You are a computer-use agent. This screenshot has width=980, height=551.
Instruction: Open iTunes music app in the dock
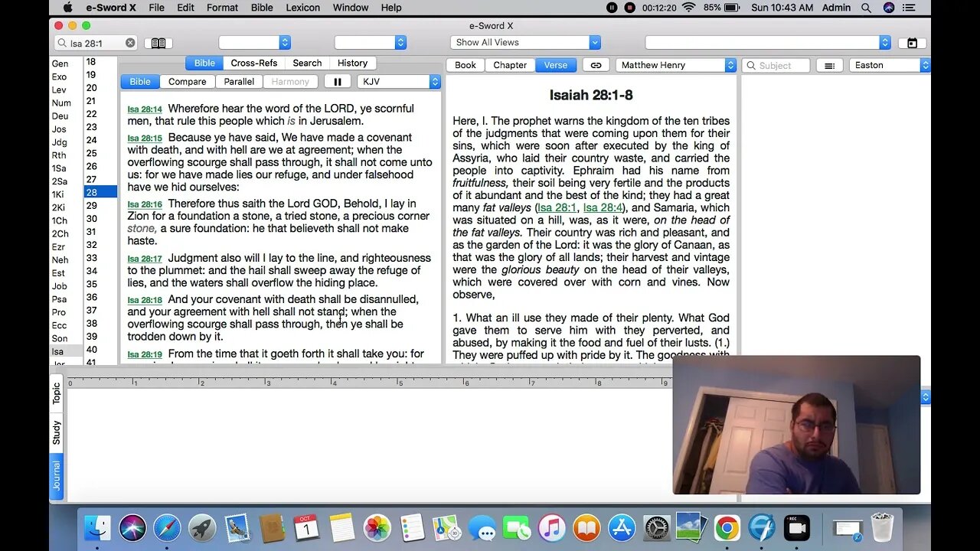click(x=551, y=528)
